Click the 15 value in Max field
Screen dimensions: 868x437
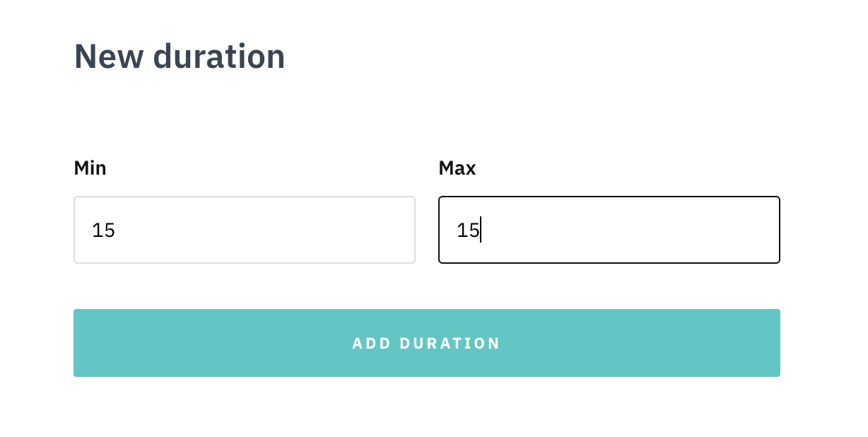468,231
